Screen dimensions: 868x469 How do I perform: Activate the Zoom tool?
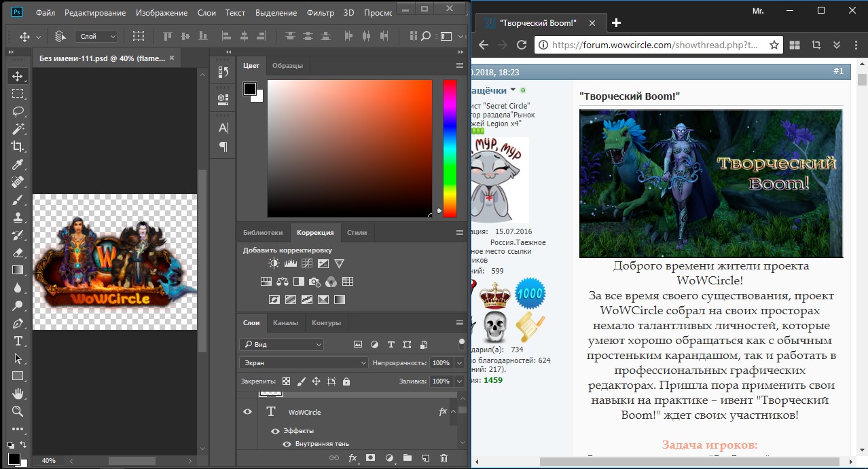(18, 411)
